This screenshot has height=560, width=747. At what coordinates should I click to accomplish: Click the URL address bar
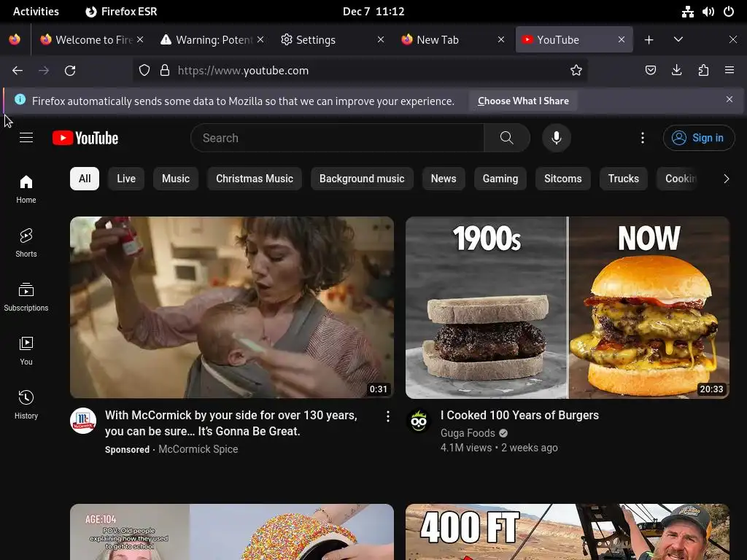coord(360,71)
